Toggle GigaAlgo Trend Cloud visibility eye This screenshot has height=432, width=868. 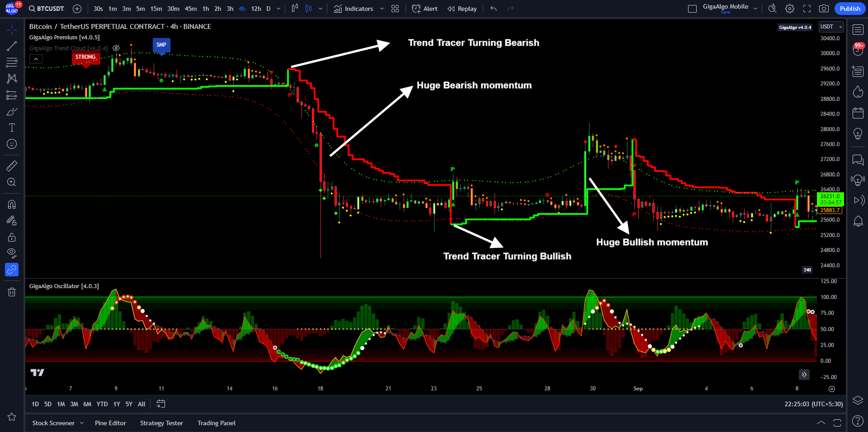tap(116, 48)
